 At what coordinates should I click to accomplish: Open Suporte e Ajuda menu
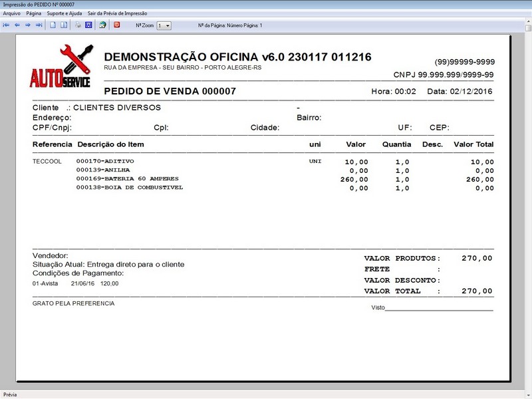point(65,13)
